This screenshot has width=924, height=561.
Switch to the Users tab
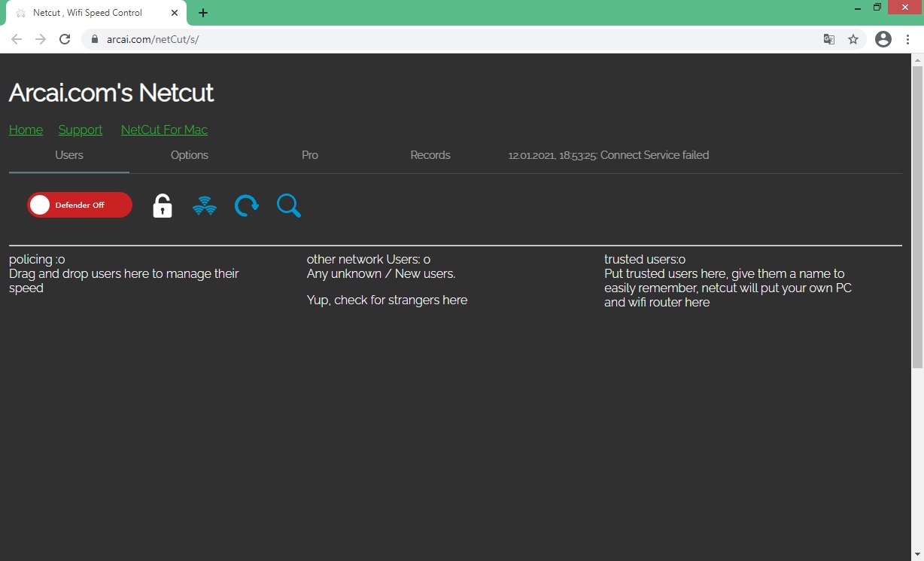69,155
